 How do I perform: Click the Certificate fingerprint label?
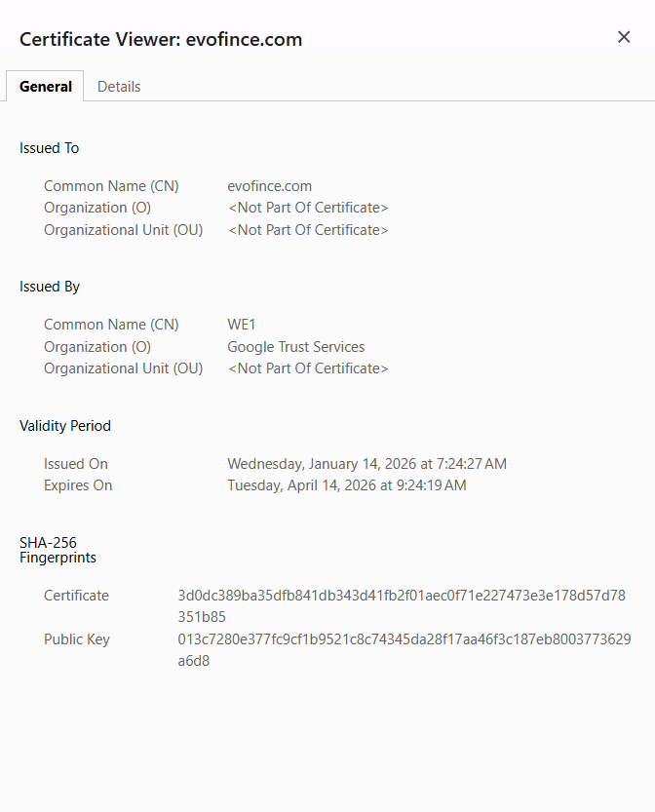76,596
